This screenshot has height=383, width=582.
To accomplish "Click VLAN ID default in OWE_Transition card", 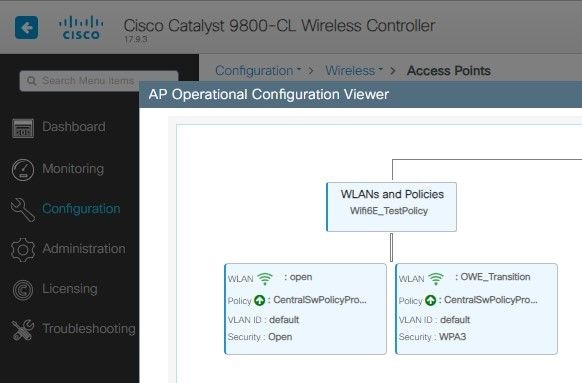I will [455, 320].
